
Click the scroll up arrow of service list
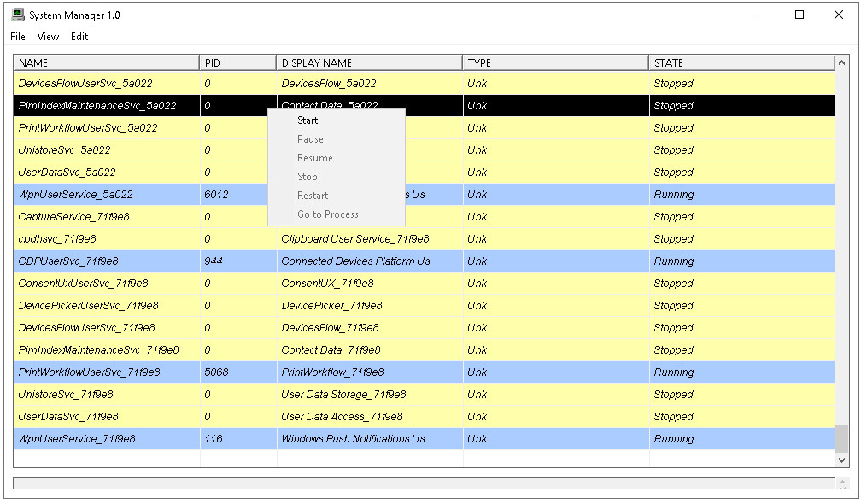841,63
